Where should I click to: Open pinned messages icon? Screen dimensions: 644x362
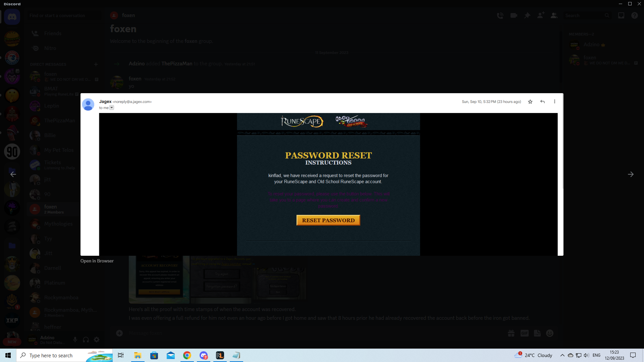(x=527, y=15)
